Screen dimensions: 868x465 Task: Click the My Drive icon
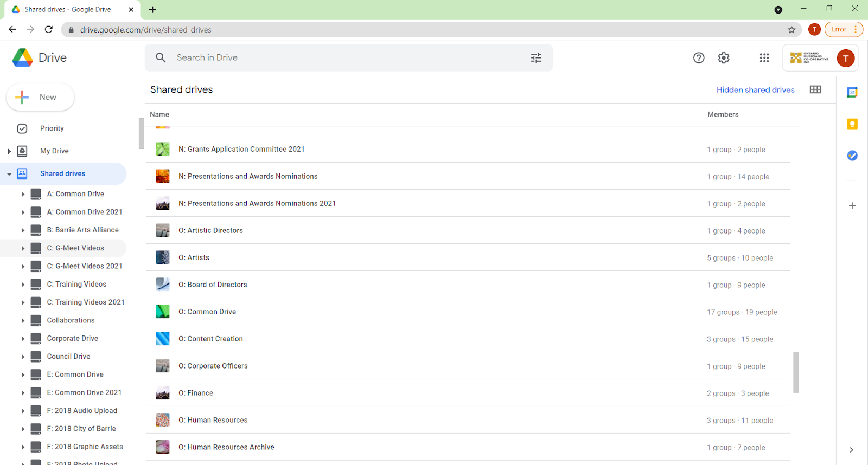click(x=22, y=151)
